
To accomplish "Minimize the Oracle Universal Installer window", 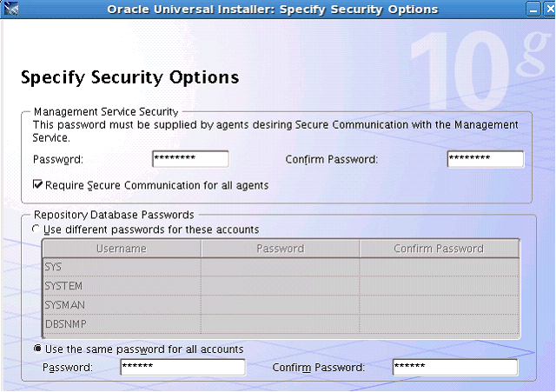I will [534, 10].
